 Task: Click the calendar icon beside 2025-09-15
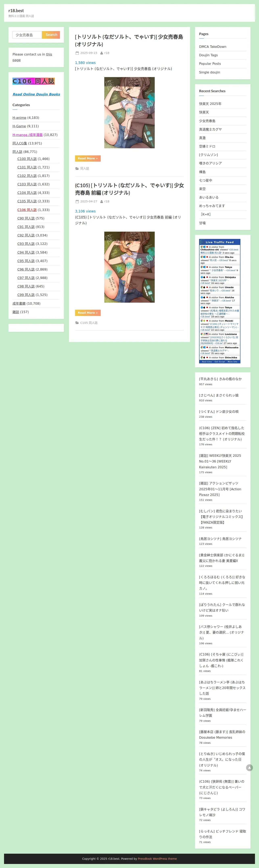(77, 53)
